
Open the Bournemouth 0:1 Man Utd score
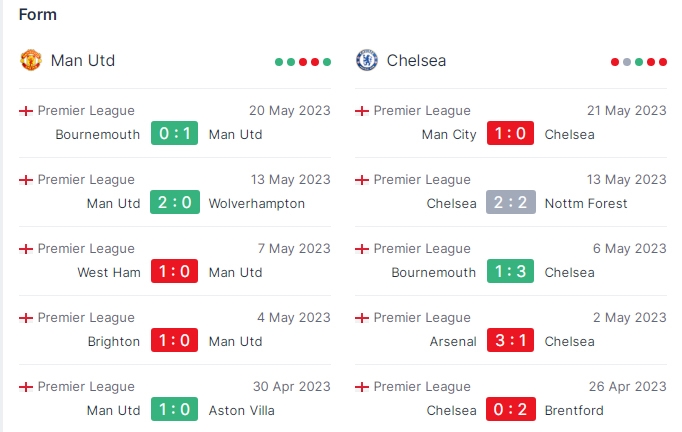coord(174,133)
